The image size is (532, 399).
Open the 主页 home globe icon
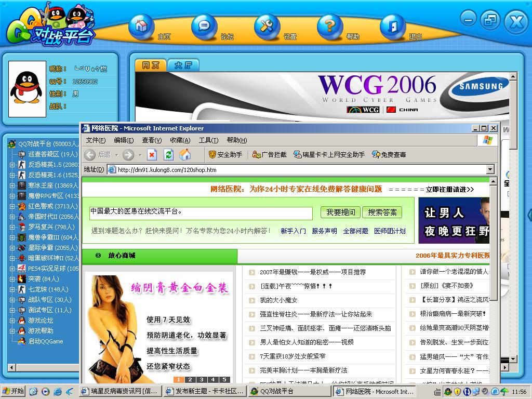coord(141,26)
